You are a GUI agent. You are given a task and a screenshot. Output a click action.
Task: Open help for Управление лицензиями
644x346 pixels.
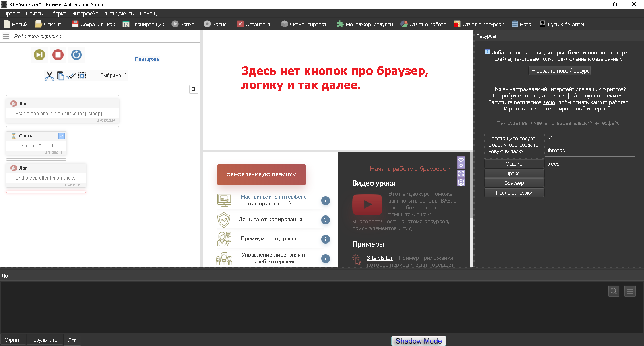pos(326,259)
